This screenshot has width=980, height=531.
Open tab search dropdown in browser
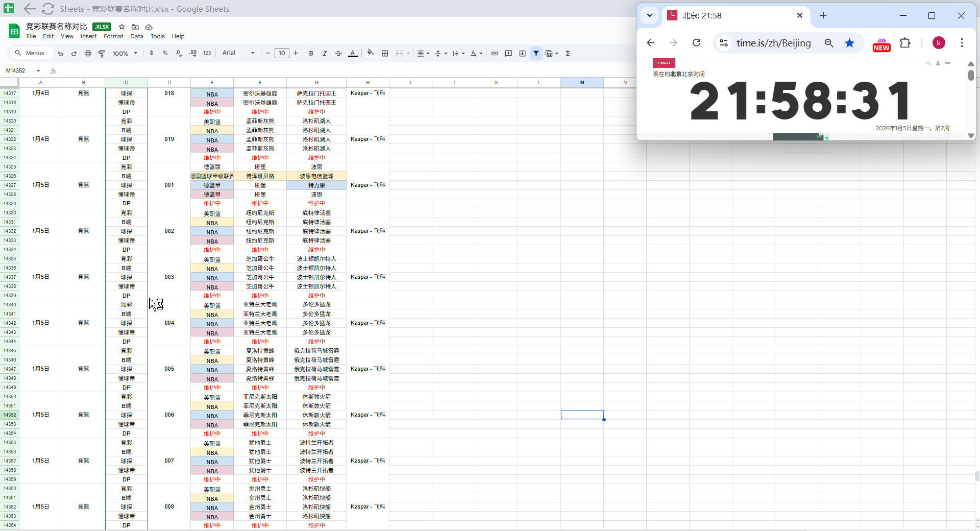[x=650, y=15]
